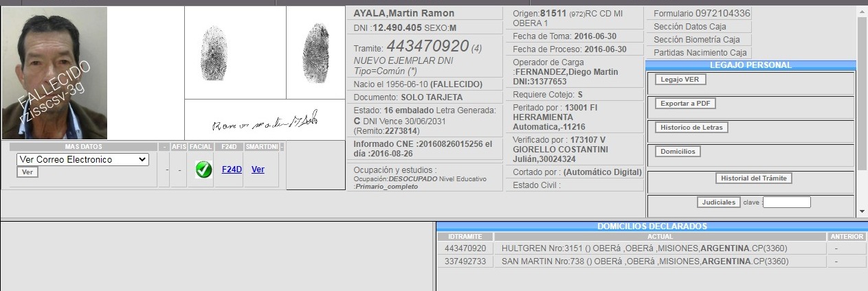The width and height of the screenshot is (868, 291).
Task: Click the Legajo VER button
Action: pyautogui.click(x=680, y=80)
